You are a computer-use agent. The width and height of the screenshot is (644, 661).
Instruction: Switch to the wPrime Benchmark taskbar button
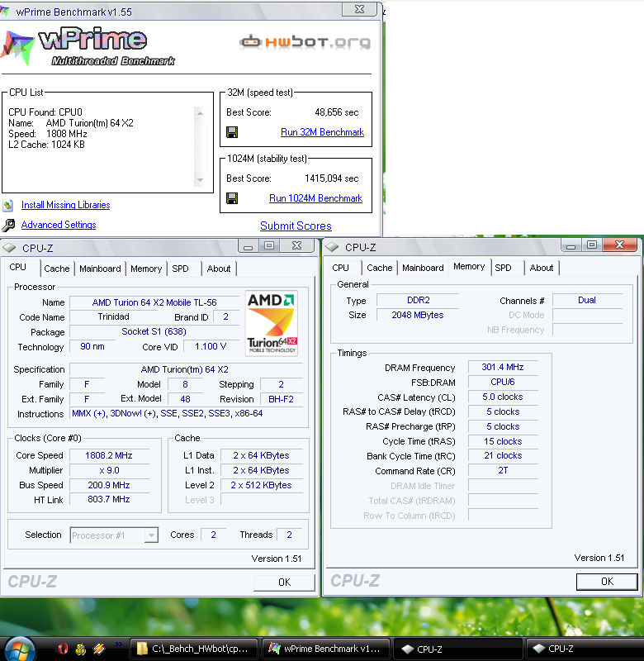326,649
